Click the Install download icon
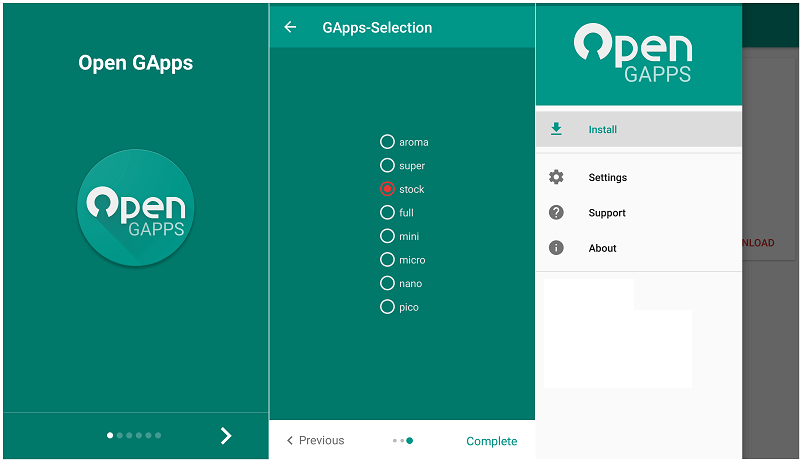The image size is (800, 464). tap(556, 129)
